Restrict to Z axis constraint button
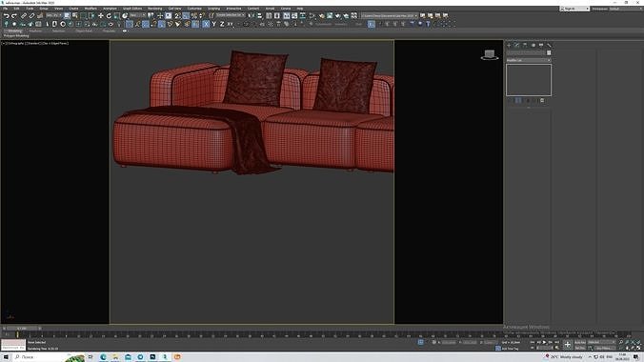The width and height of the screenshot is (644, 362). pyautogui.click(x=222, y=24)
